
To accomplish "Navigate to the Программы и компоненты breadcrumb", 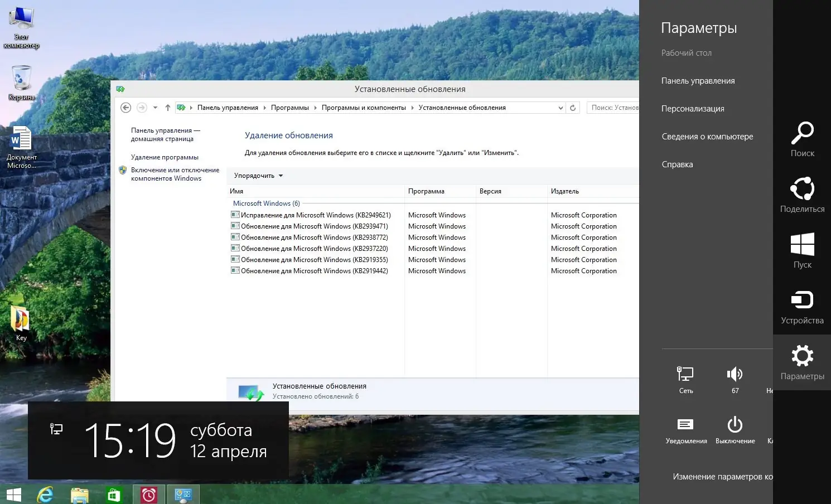I will pos(364,107).
